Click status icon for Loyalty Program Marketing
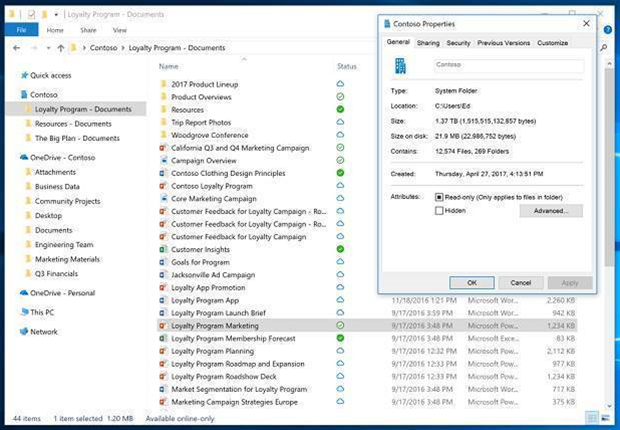Viewport: 620px width, 430px height. (x=340, y=326)
